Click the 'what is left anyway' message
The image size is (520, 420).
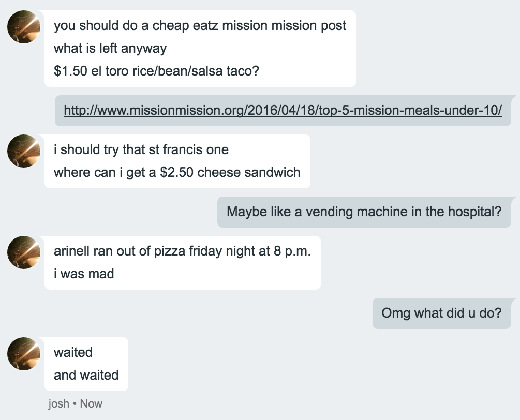coord(110,49)
